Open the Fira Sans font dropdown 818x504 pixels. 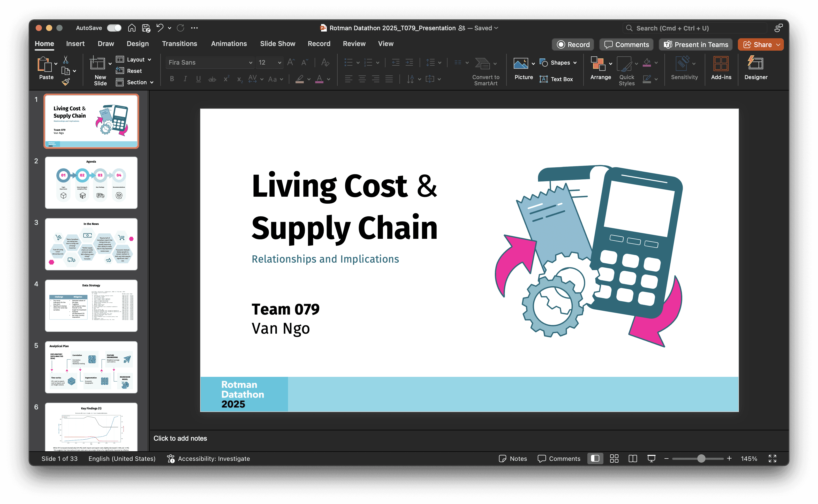250,63
